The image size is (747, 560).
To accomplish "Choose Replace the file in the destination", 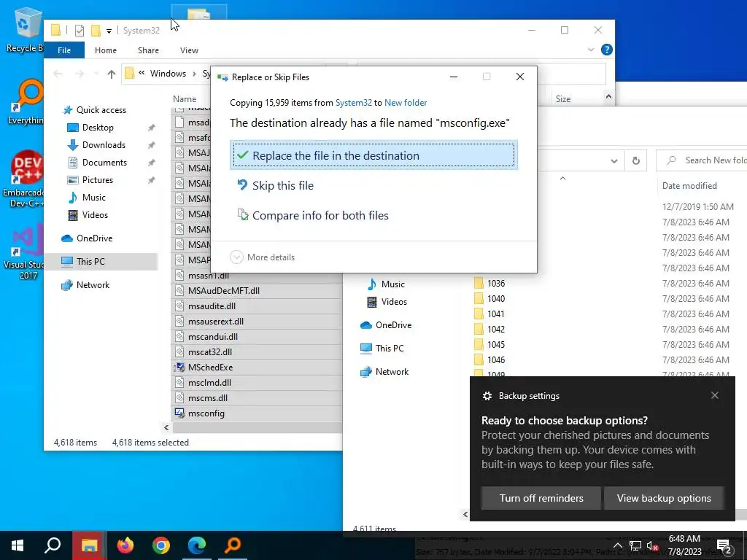I will [x=374, y=155].
